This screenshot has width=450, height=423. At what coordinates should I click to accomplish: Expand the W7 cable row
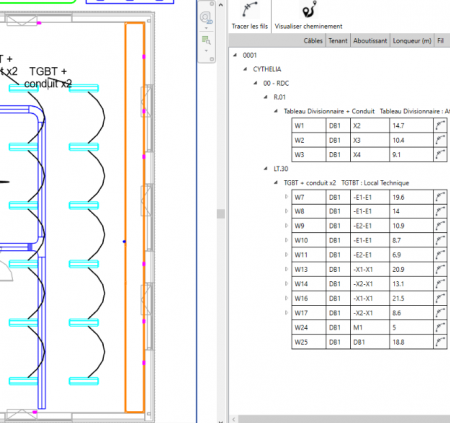click(x=286, y=197)
